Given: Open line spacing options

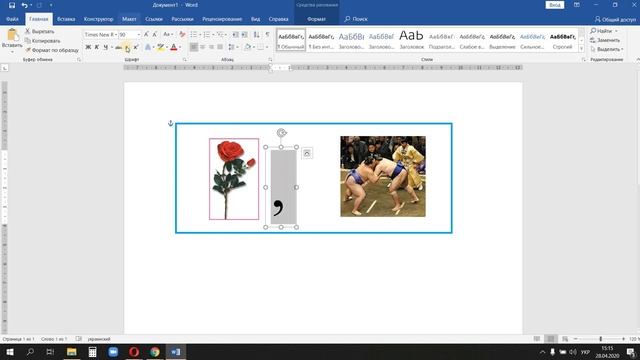Looking at the screenshot, I should click(x=232, y=47).
